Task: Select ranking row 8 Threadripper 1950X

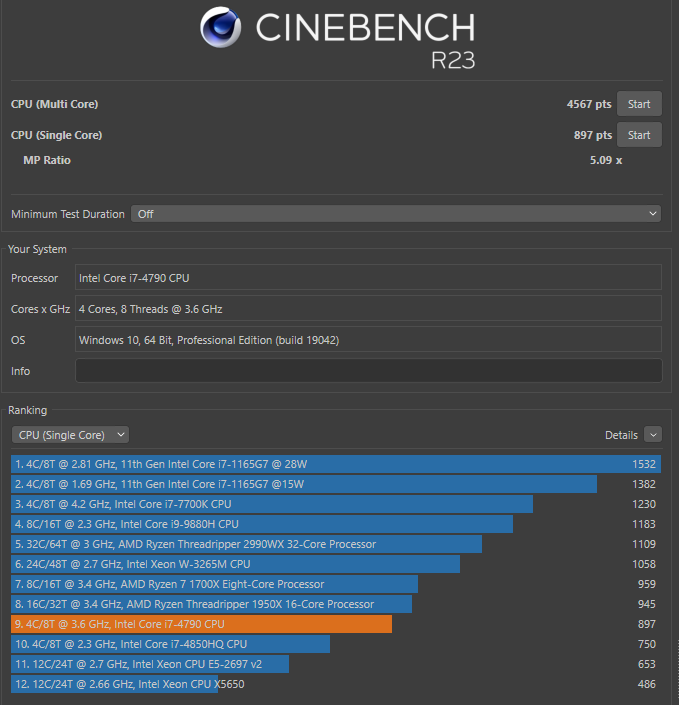Action: [336, 604]
